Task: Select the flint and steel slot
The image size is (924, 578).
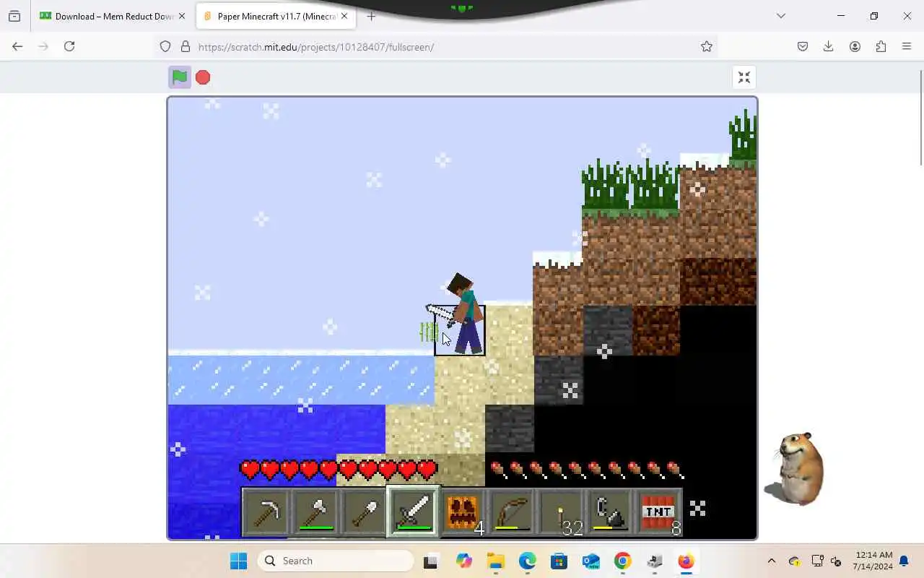Action: [610, 512]
